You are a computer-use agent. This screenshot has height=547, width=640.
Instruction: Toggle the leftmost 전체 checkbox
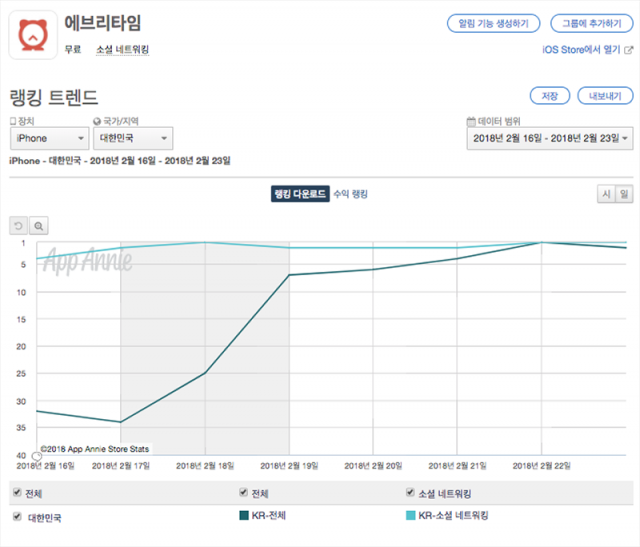click(x=16, y=493)
